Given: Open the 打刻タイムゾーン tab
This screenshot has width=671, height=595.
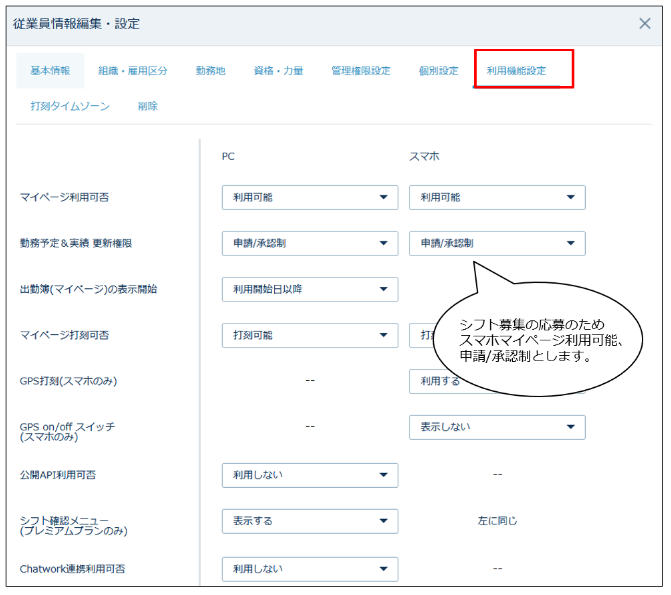Looking at the screenshot, I should (70, 106).
